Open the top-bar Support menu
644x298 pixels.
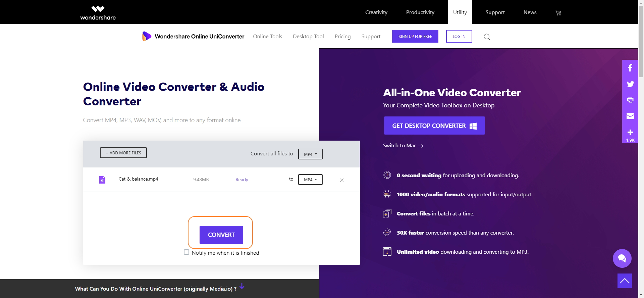coord(495,12)
